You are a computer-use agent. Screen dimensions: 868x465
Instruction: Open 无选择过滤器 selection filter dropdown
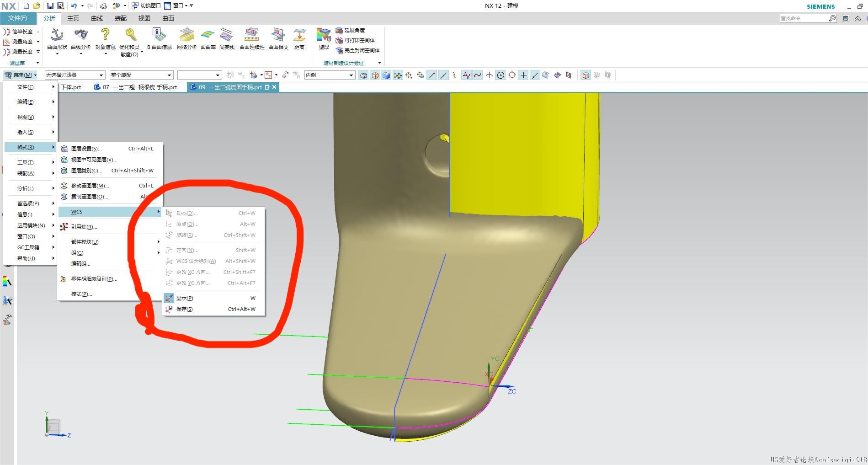(75, 75)
